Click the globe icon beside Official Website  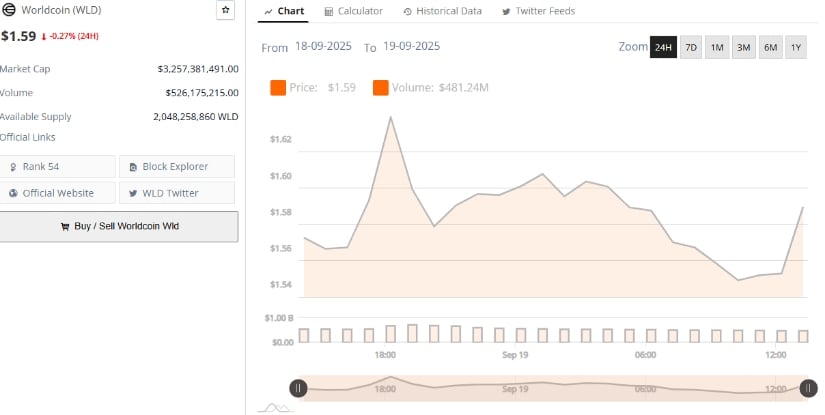[x=13, y=194]
